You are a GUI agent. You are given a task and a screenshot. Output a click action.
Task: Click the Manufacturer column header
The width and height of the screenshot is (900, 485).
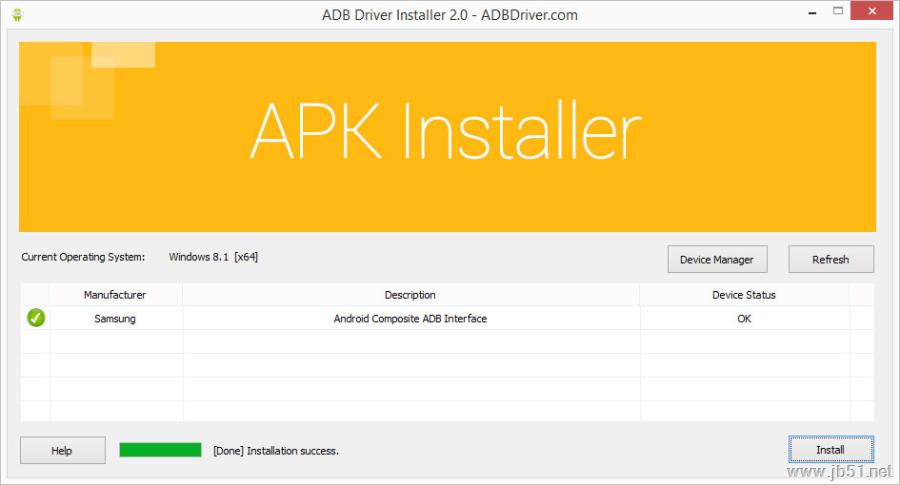115,294
